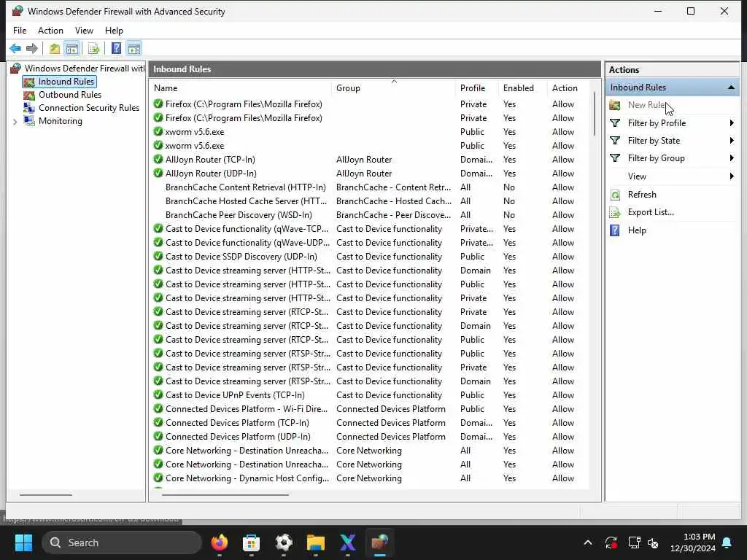Open the Help menu
This screenshot has height=560, width=747.
click(114, 31)
